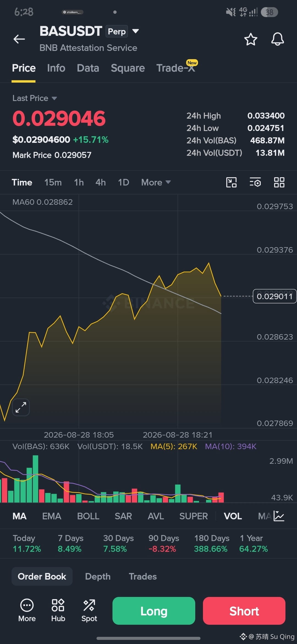Open chart settings icon with gear
This screenshot has height=644, width=297.
[255, 182]
